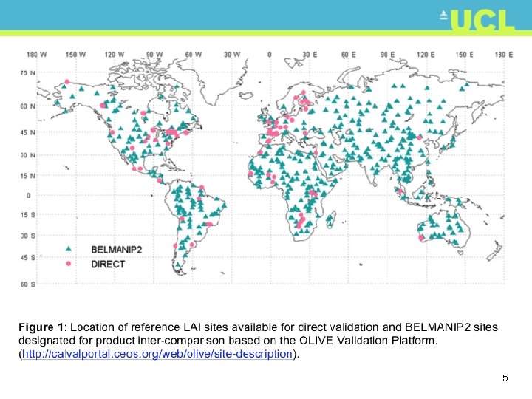This screenshot has width=532, height=399.
Task: Click the 150 E longitude label
Action: [465, 55]
